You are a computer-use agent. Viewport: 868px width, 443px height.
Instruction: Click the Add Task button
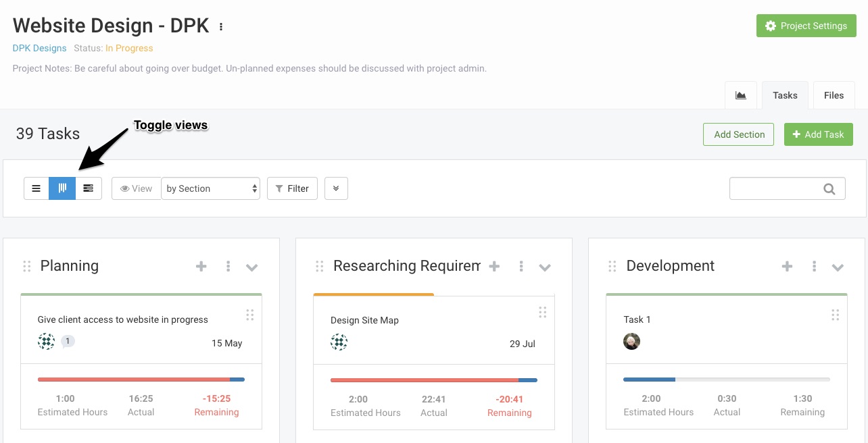coord(818,134)
